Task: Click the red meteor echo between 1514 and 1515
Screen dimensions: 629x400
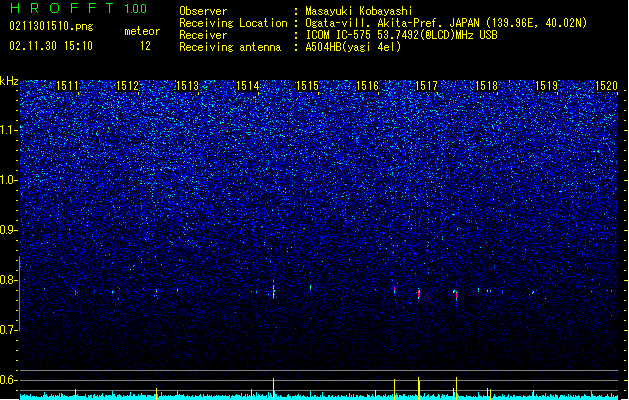Action: [274, 290]
